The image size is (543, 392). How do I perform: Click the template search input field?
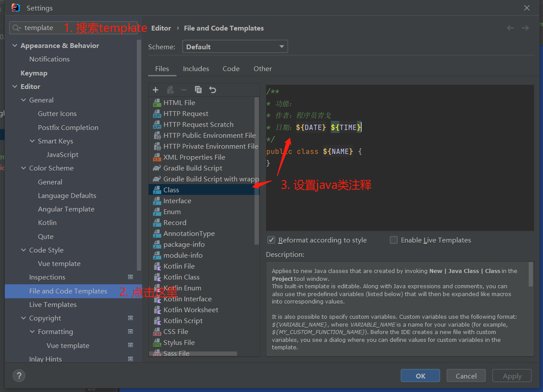point(73,28)
